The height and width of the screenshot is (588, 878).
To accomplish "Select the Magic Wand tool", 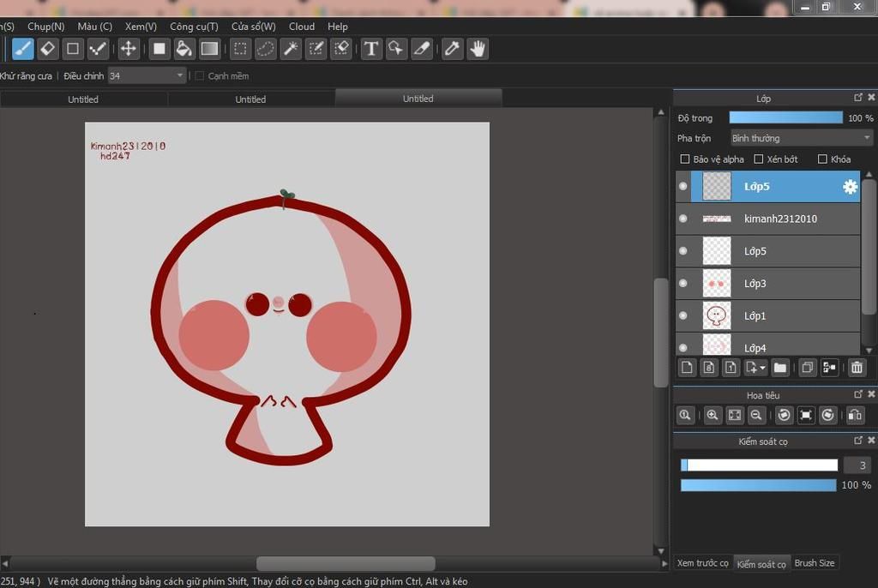I will [x=291, y=49].
